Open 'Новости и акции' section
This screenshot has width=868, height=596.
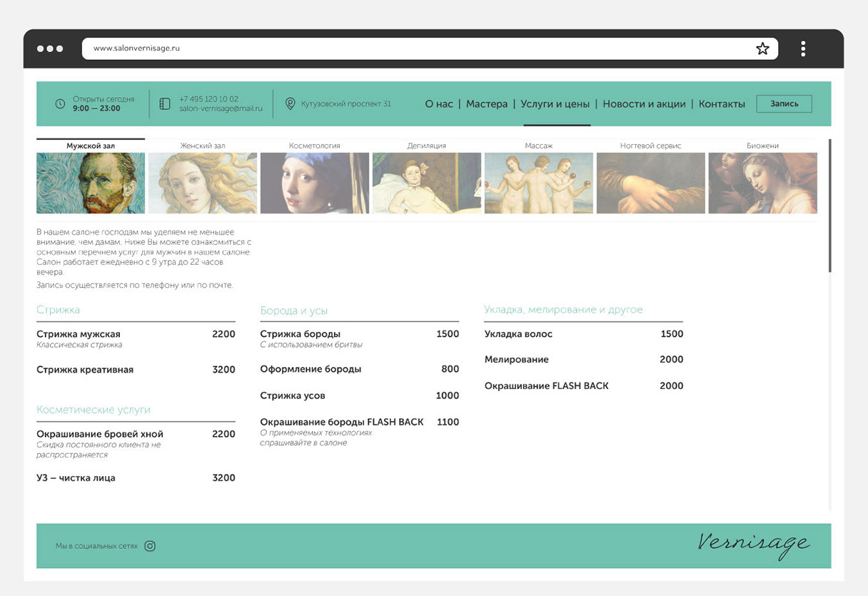pyautogui.click(x=644, y=104)
